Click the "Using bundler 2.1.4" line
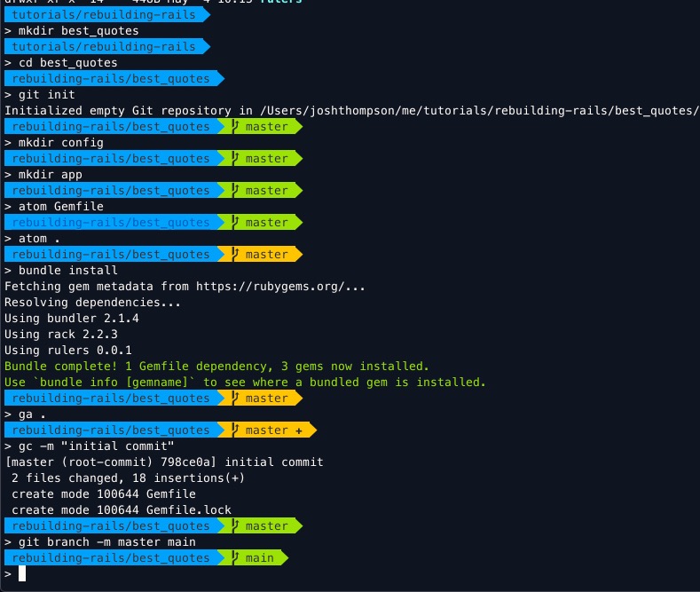Screen dimensions: 700x592 coord(72,319)
